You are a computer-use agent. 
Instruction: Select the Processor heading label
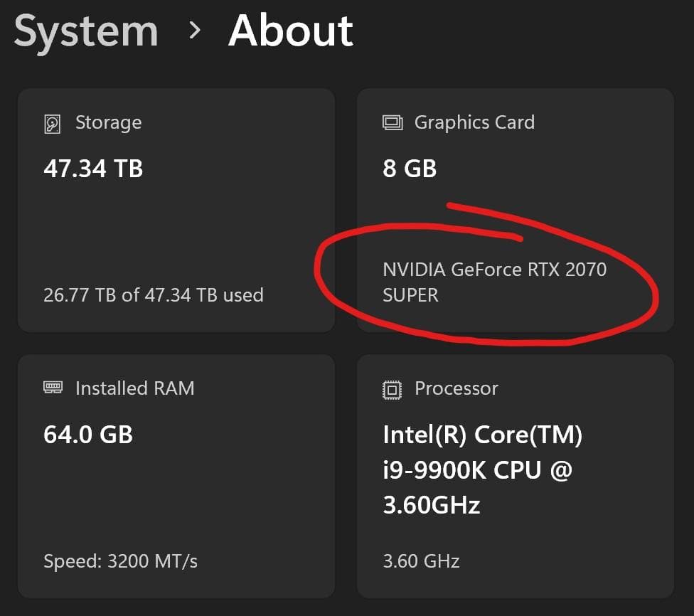point(456,388)
